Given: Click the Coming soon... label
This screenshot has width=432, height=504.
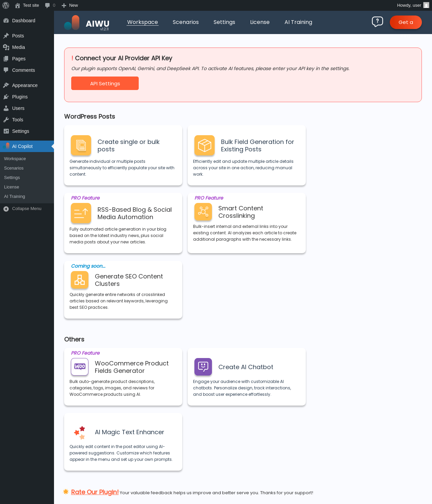Looking at the screenshot, I should (88, 266).
